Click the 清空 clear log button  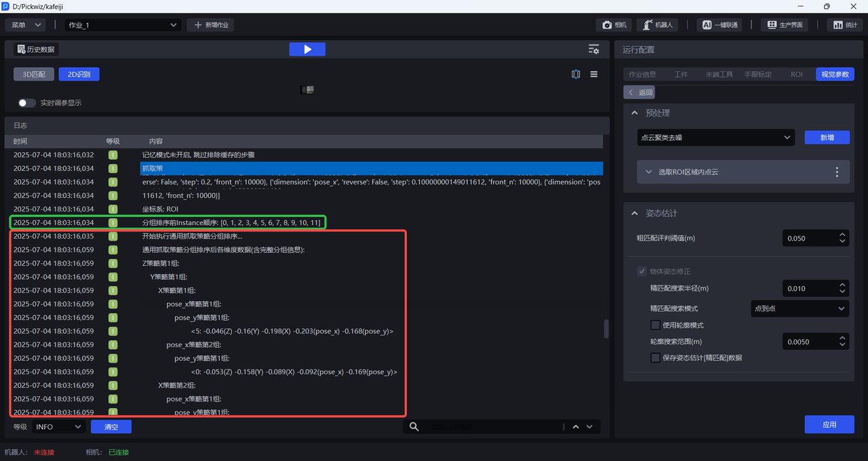[111, 426]
